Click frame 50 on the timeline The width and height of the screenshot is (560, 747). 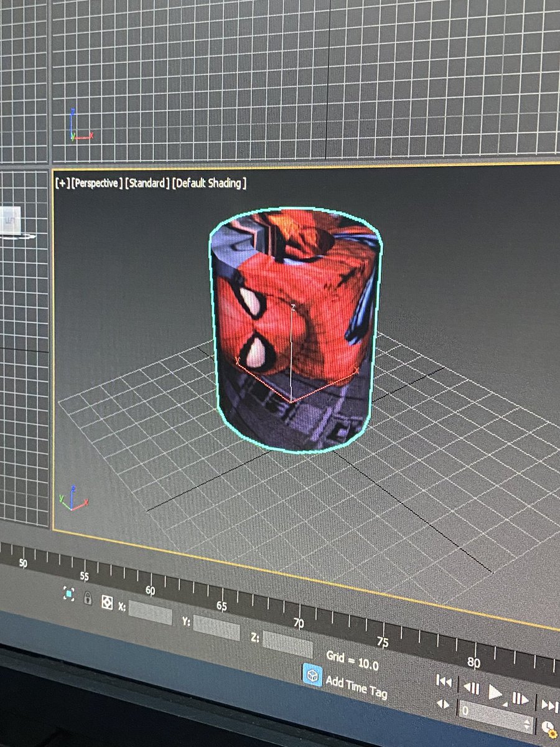point(23,563)
